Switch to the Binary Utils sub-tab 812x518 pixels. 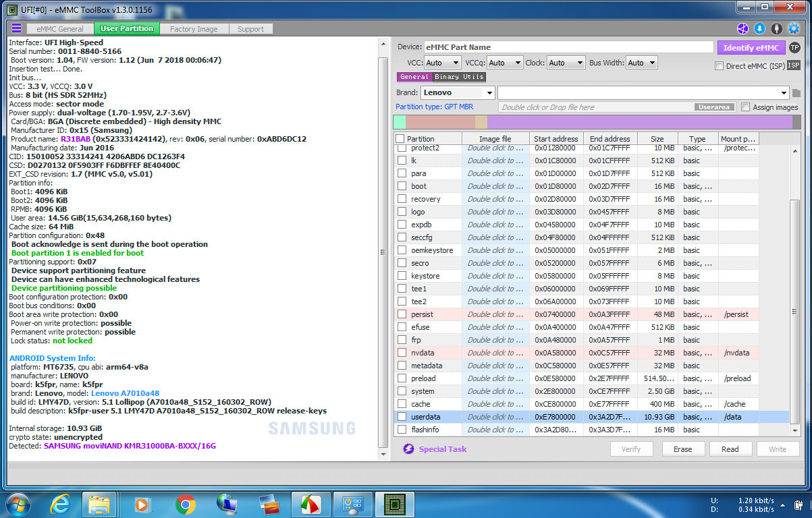[459, 77]
